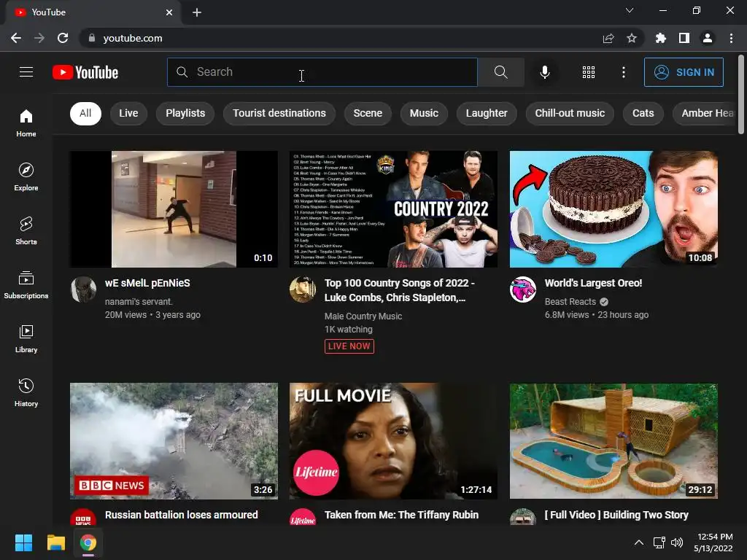The height and width of the screenshot is (560, 747).
Task: Open Explore in sidebar
Action: (x=26, y=176)
